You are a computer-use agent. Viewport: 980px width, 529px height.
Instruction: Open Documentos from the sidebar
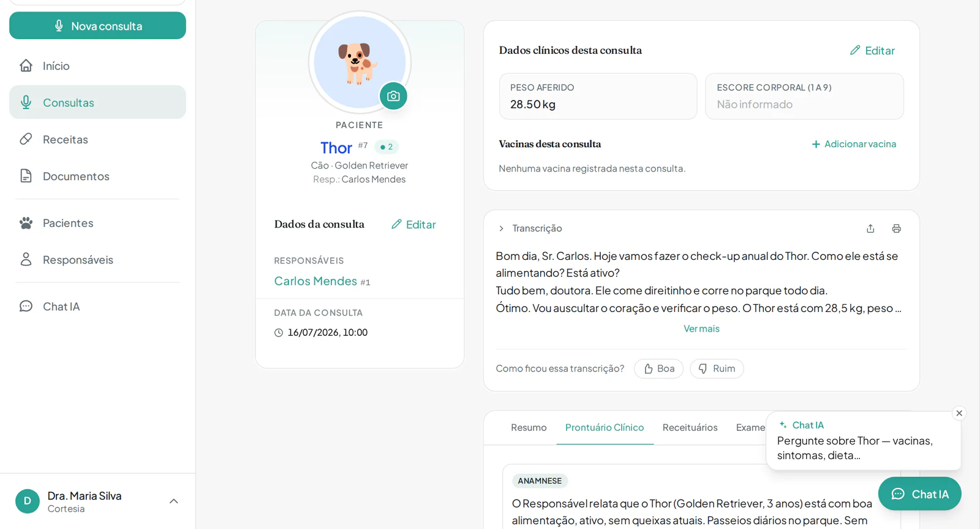click(x=97, y=176)
